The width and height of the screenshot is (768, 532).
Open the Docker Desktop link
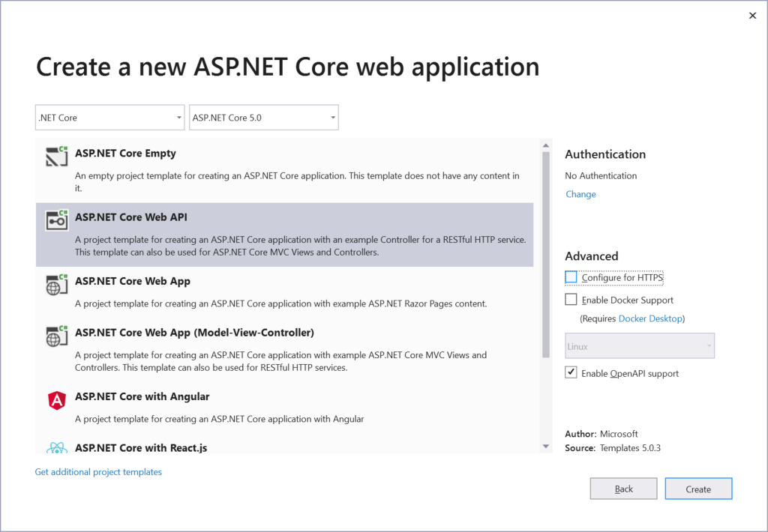(x=650, y=318)
